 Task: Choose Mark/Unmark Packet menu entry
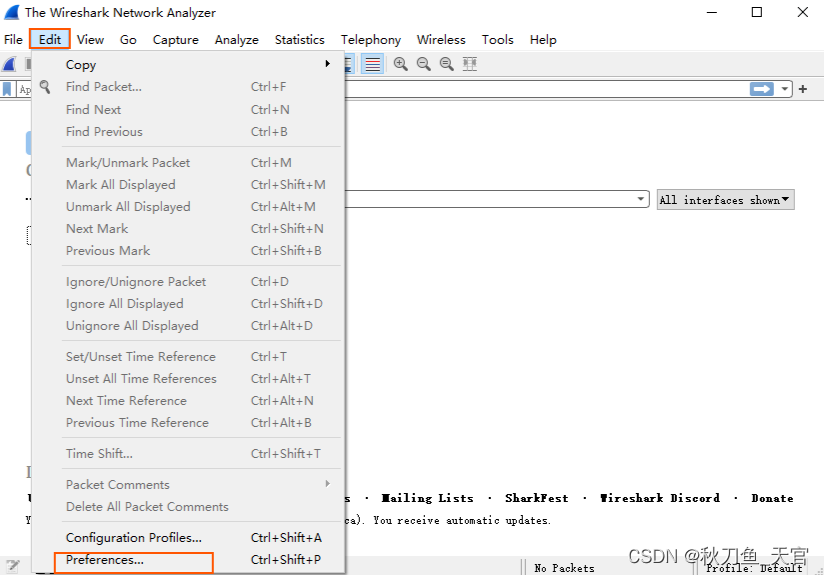pos(188,162)
